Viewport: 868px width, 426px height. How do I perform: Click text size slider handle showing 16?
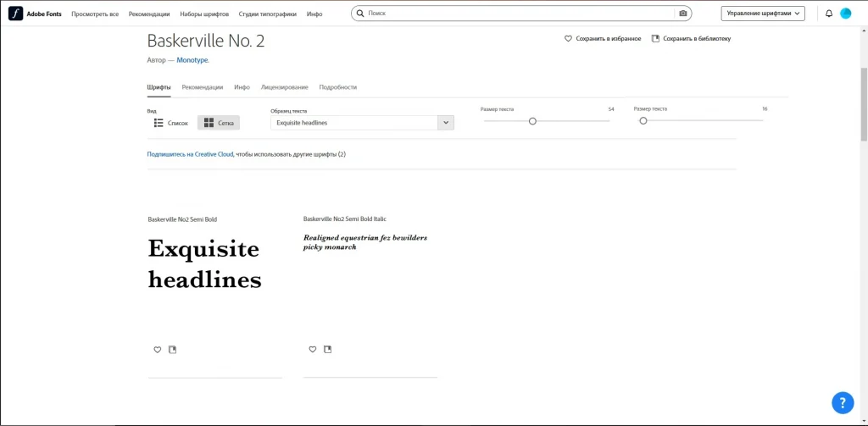coord(643,120)
